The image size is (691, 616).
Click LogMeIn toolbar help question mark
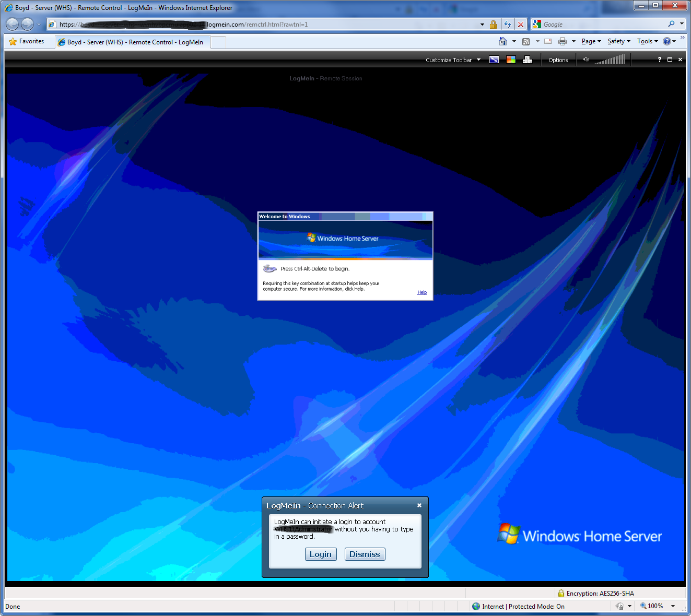660,60
